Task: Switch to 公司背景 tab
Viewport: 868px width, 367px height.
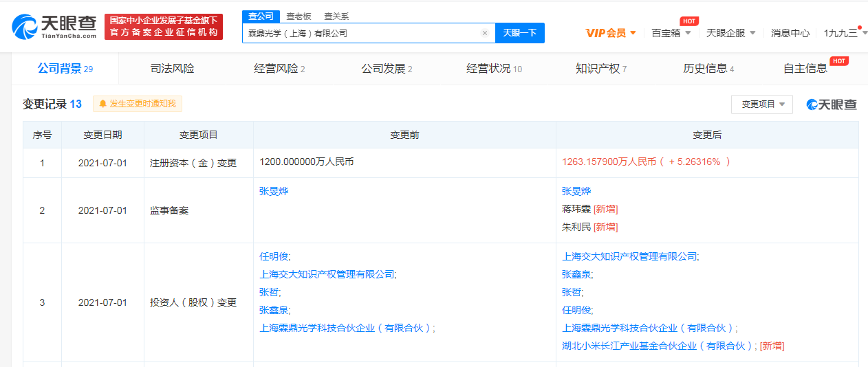Action: click(65, 69)
